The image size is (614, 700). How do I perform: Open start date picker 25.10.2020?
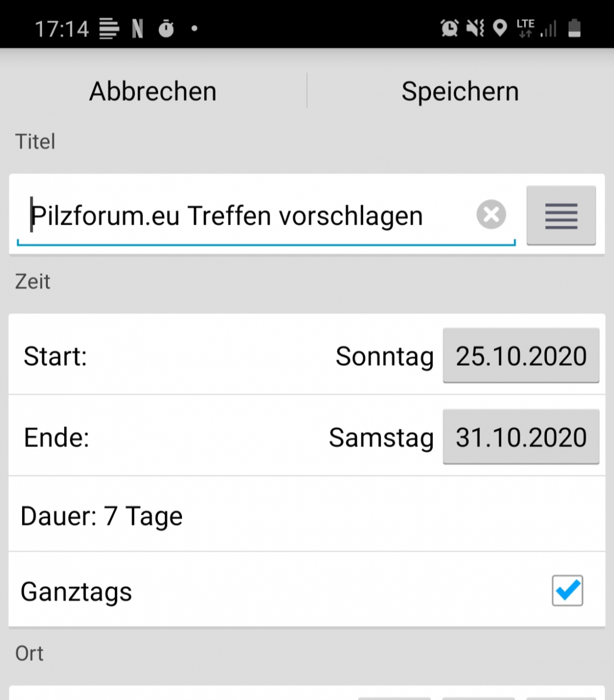point(521,356)
